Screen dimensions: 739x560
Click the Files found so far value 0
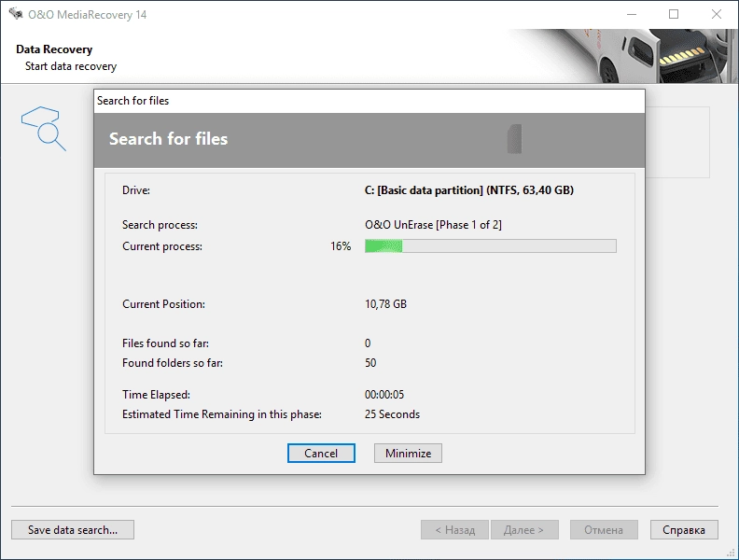pos(368,343)
